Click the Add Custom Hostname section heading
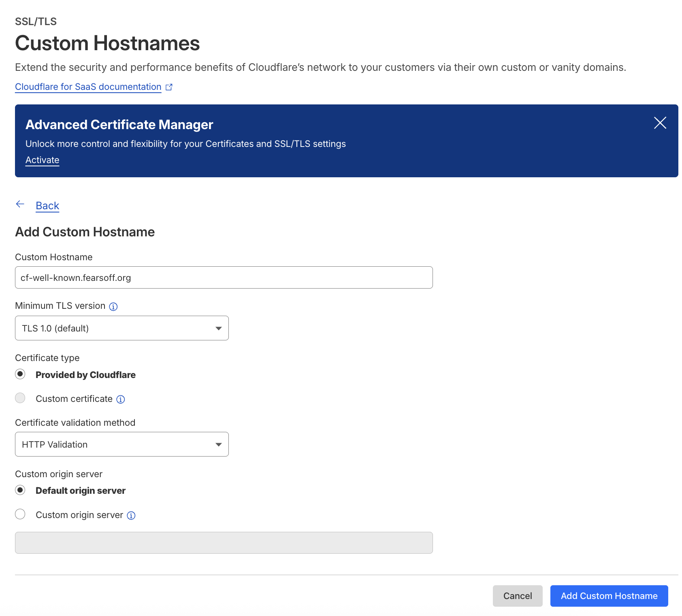The width and height of the screenshot is (682, 616). click(x=85, y=232)
